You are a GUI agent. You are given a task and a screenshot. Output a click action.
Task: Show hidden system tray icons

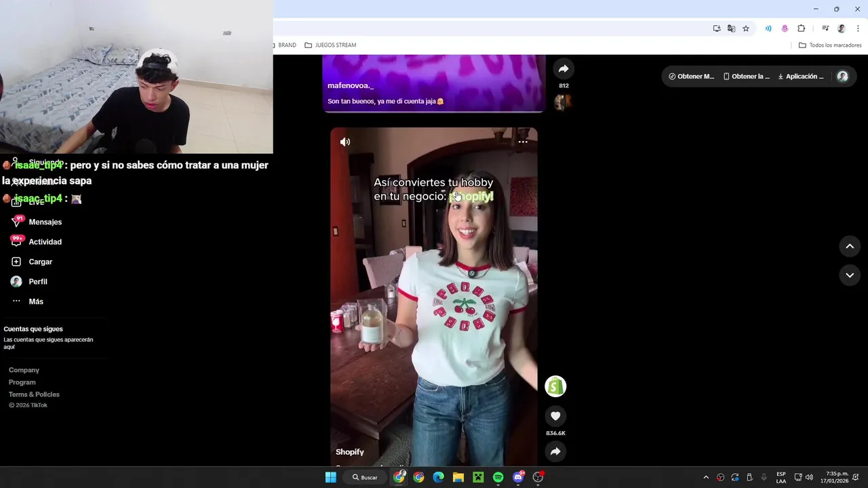point(706,477)
